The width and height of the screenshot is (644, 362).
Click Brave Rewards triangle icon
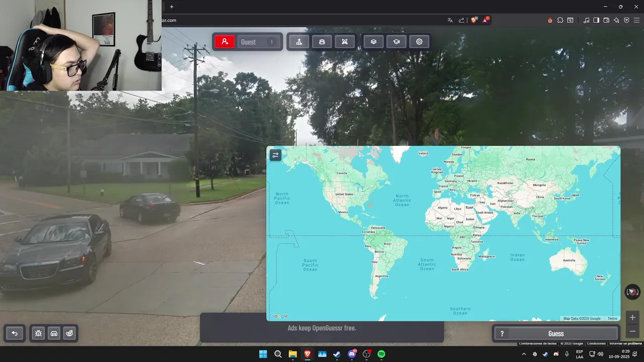tap(486, 20)
